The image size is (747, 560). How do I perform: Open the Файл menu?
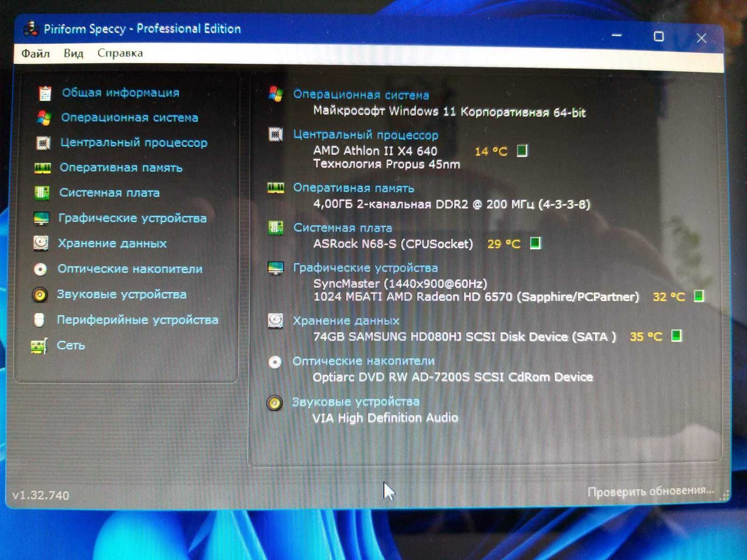[x=35, y=53]
